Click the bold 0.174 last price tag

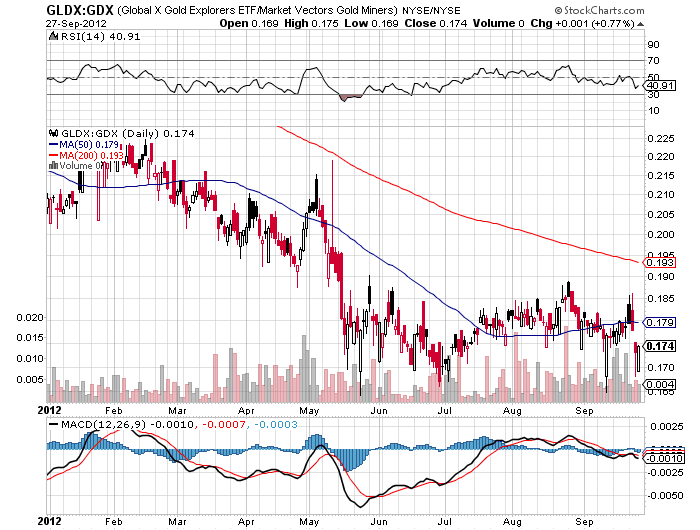[660, 346]
